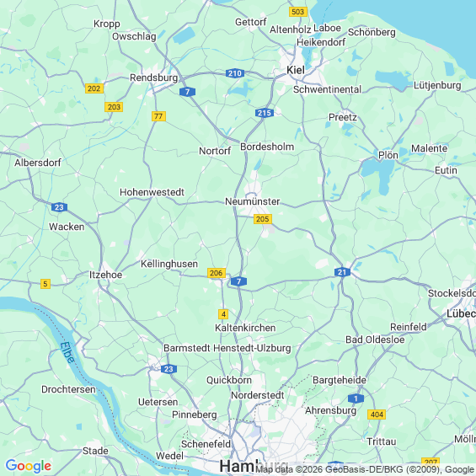Click the yellow 205 road marker

pos(263,219)
